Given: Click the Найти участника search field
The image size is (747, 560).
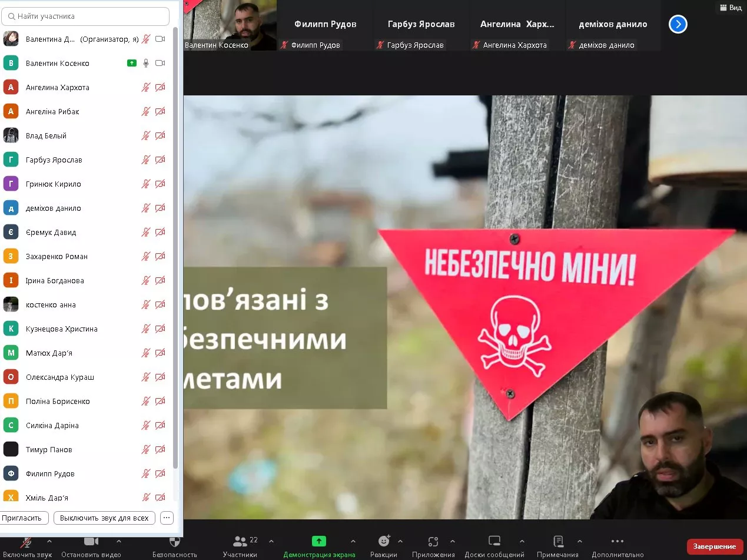Looking at the screenshot, I should (x=85, y=16).
